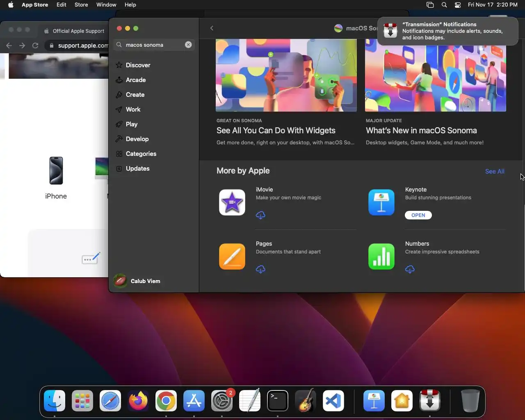Open the Help menu
Viewport: 525px width, 420px height.
pyautogui.click(x=130, y=5)
